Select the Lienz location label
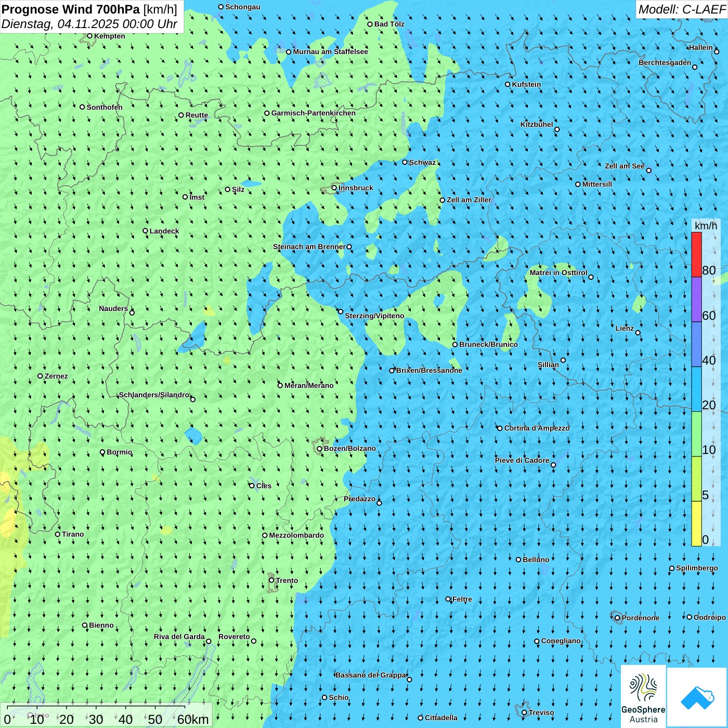 tap(625, 328)
